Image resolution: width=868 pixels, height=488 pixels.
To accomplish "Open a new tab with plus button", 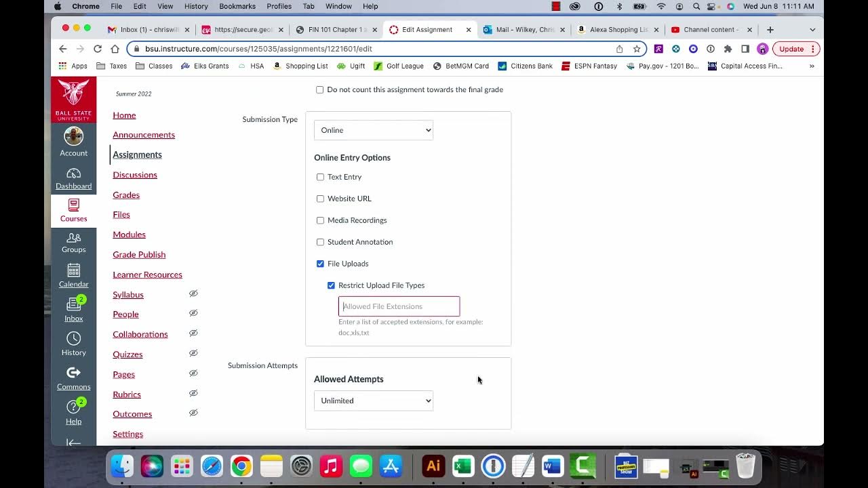I will [x=770, y=30].
